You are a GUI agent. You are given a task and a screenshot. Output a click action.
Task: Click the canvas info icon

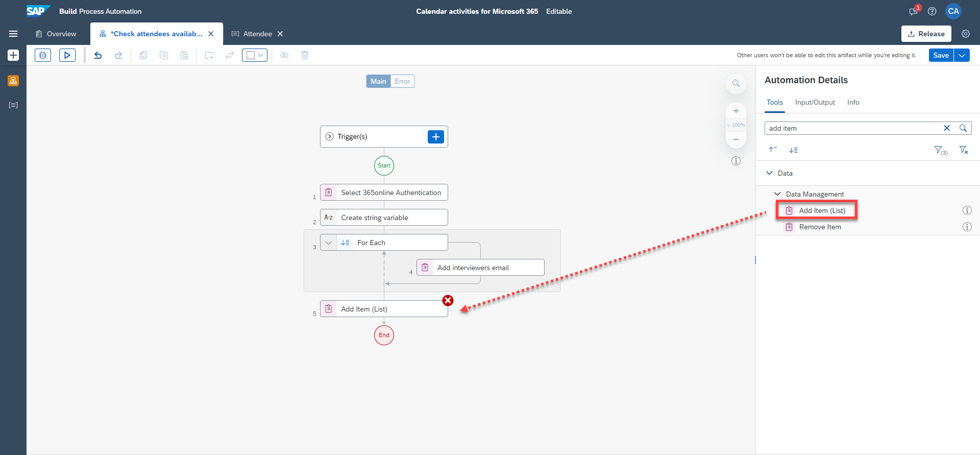pos(736,161)
